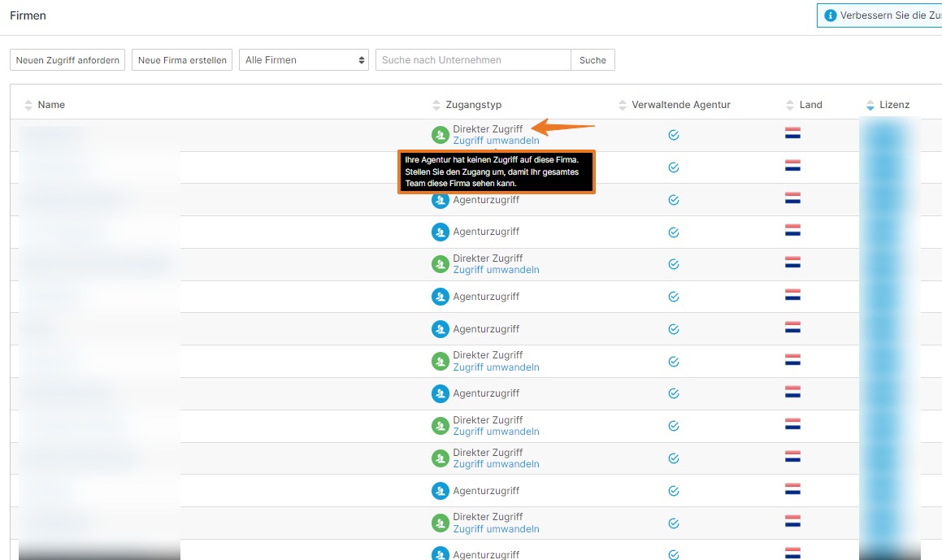
Task: Sort the table by the Zugangstyp column
Action: point(436,105)
